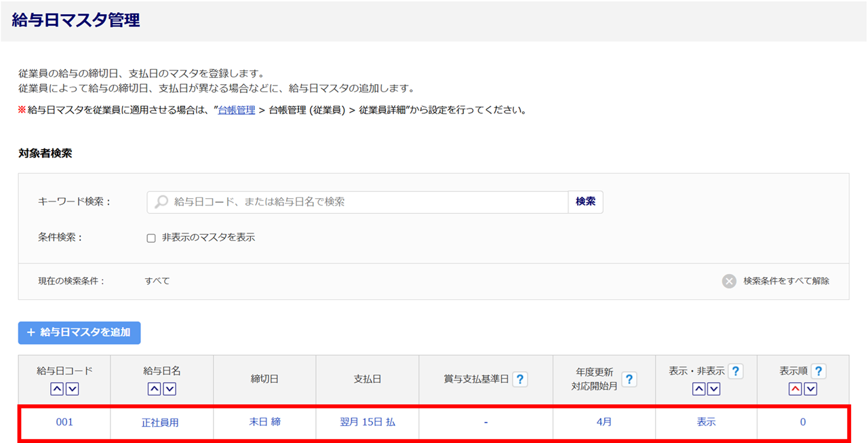The height and width of the screenshot is (443, 868).
Task: Sort 給与日コード ascending with the up arrow
Action: pos(57,389)
